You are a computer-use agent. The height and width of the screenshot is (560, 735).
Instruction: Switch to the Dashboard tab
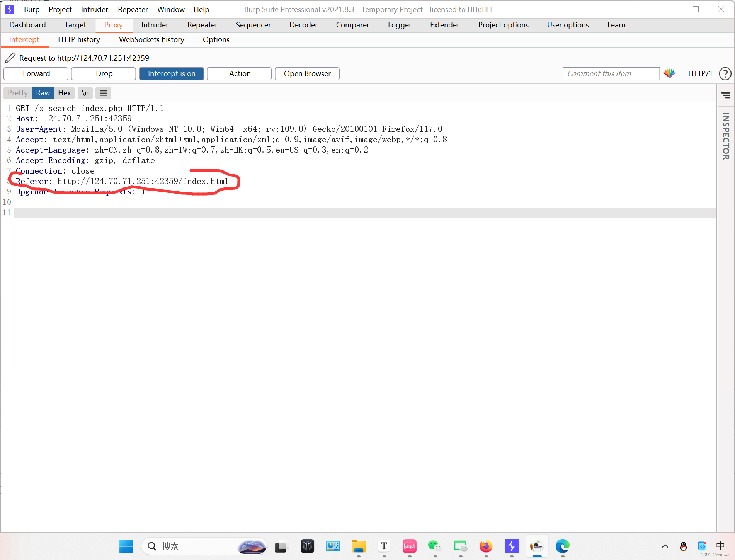click(x=27, y=25)
